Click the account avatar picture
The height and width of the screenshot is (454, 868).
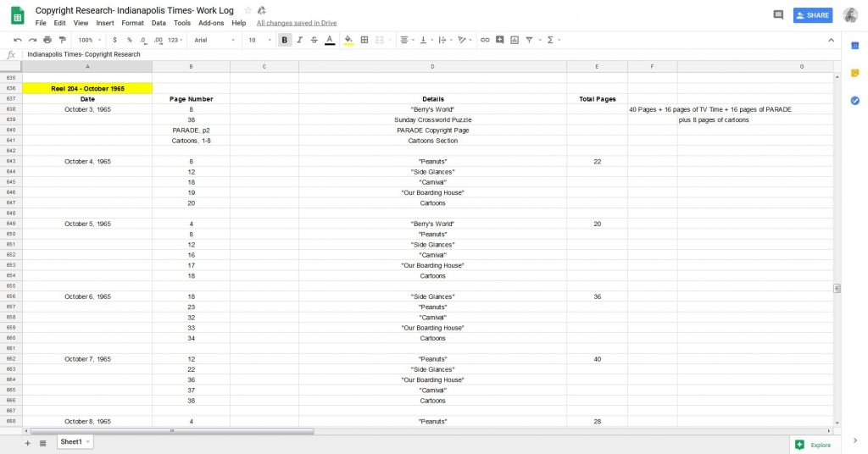coord(850,15)
